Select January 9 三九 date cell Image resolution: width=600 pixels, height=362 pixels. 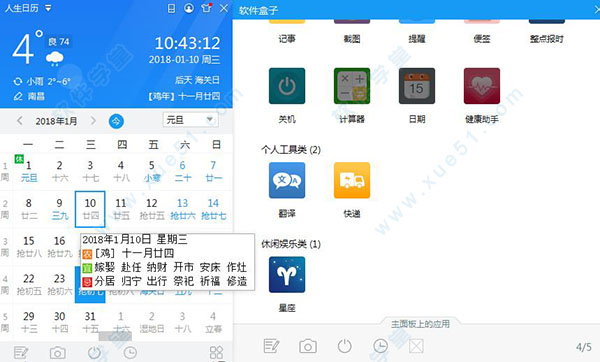pyautogui.click(x=59, y=209)
